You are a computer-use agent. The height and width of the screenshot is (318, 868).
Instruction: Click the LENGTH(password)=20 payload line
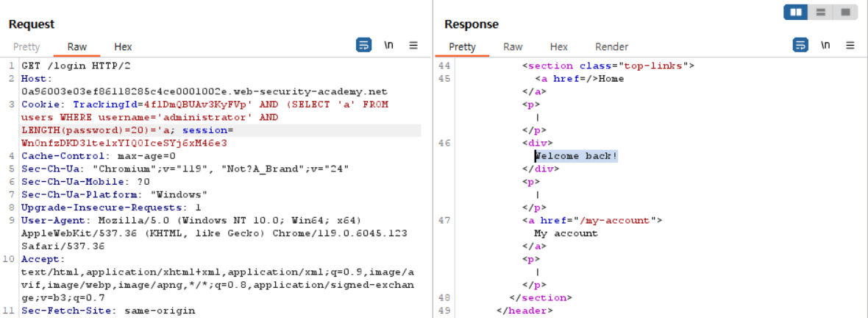point(96,130)
